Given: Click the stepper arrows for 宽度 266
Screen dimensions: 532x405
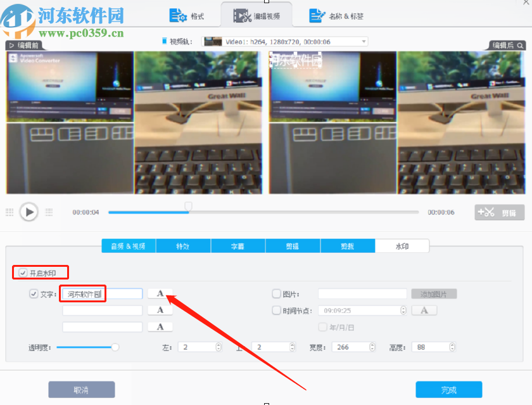Looking at the screenshot, I should click(372, 347).
